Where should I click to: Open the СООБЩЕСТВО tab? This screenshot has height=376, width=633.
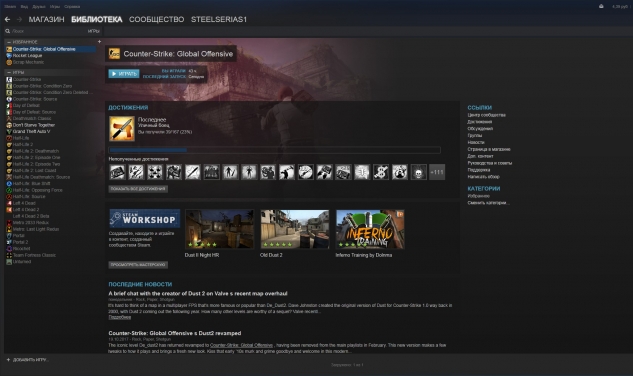click(x=156, y=19)
